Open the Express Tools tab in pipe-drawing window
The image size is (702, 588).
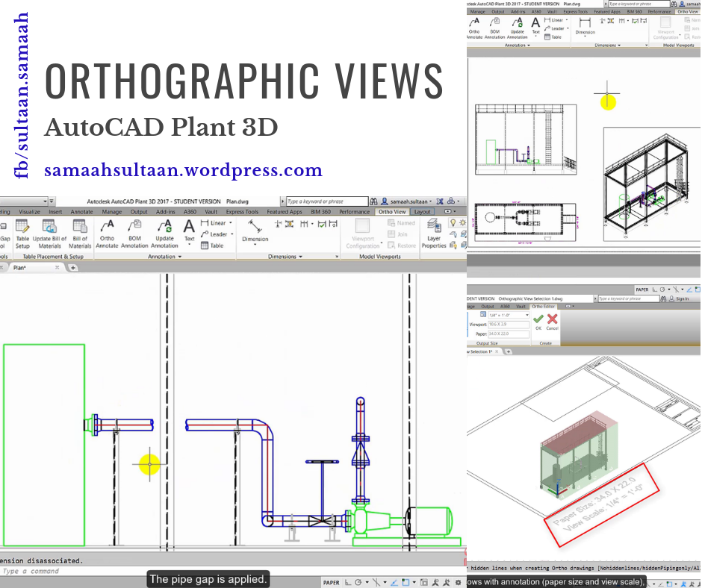[x=242, y=212]
